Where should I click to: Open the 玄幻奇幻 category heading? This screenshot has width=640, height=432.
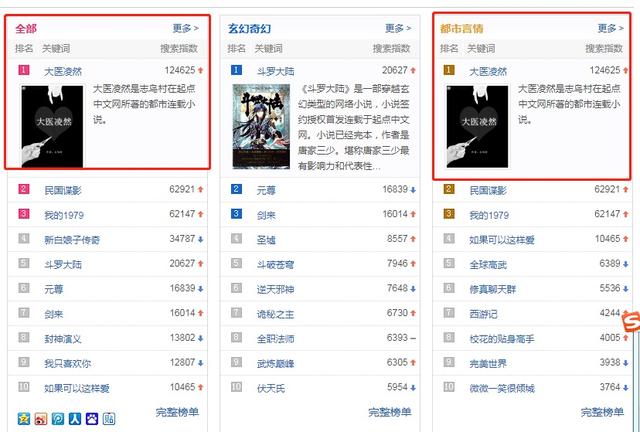click(249, 29)
